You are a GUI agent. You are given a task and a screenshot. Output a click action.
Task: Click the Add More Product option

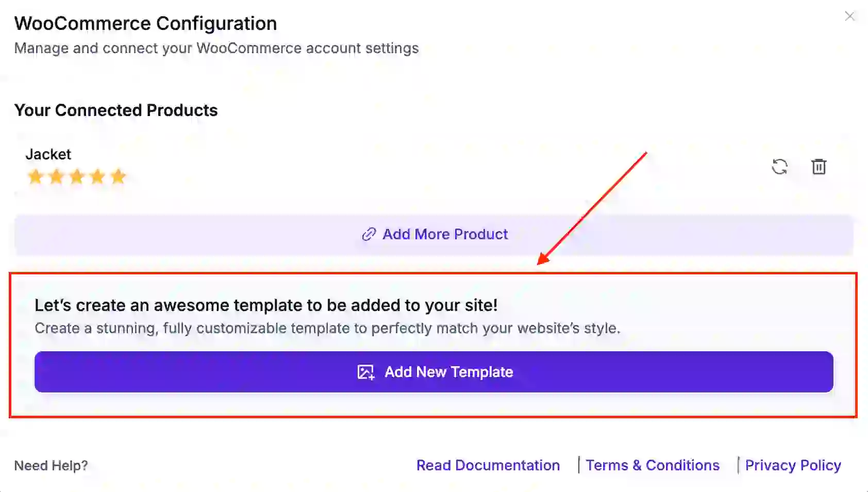445,234
